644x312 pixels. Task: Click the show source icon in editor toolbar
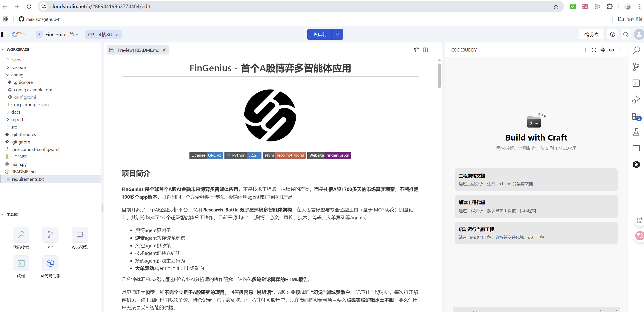416,50
